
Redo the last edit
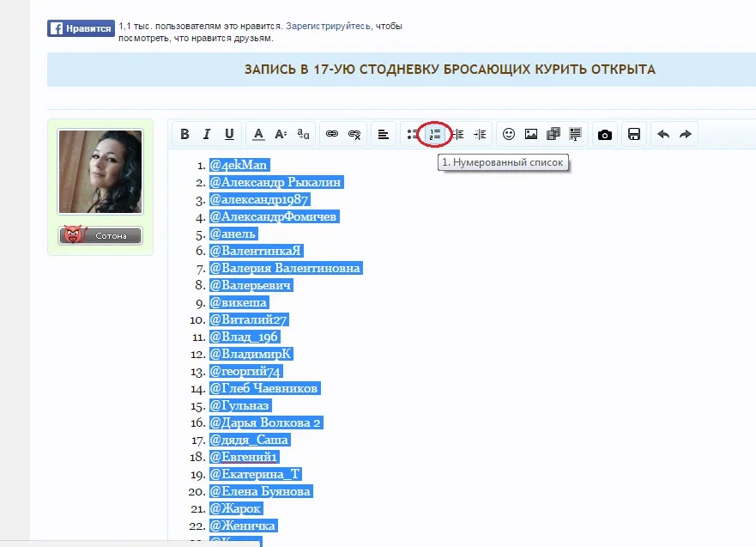(685, 134)
